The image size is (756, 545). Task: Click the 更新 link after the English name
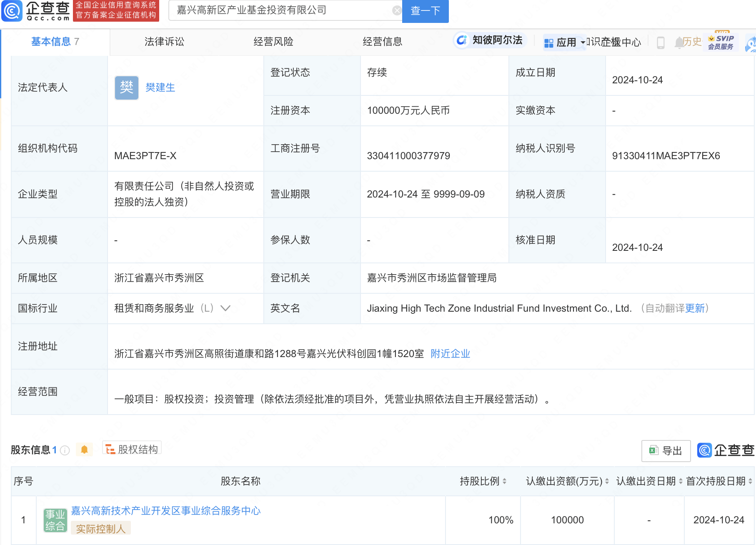pos(695,308)
